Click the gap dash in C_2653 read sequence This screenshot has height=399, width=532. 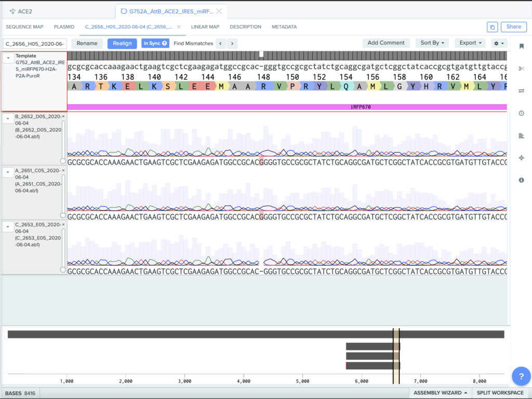click(x=261, y=271)
